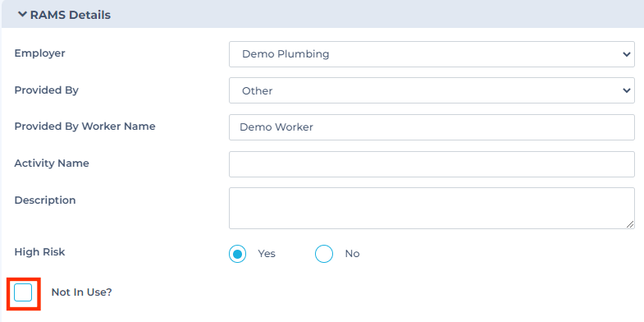Open the Employer dropdown showing Demo Plumbing
Screen dimensions: 644x322
tap(432, 54)
